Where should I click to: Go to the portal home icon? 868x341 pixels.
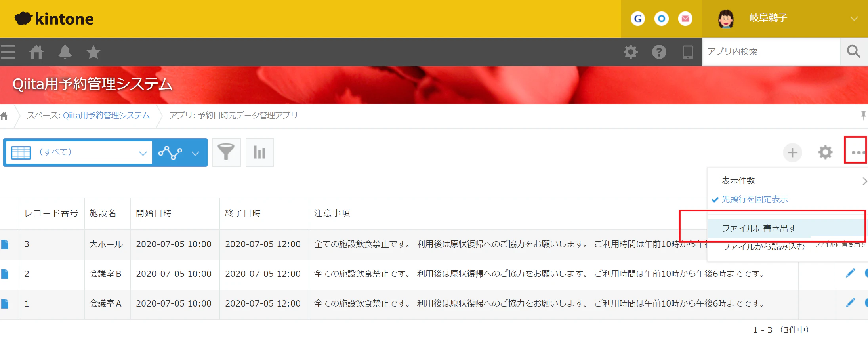point(36,52)
